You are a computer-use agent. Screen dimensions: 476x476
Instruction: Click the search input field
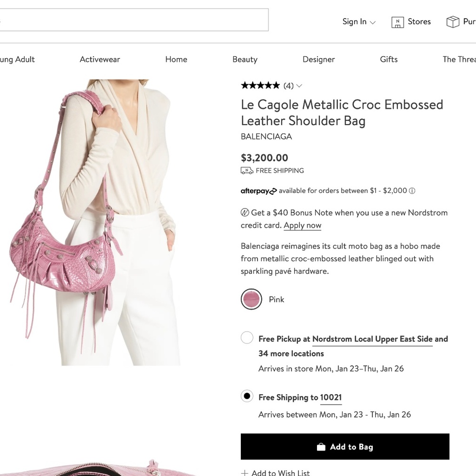(133, 20)
